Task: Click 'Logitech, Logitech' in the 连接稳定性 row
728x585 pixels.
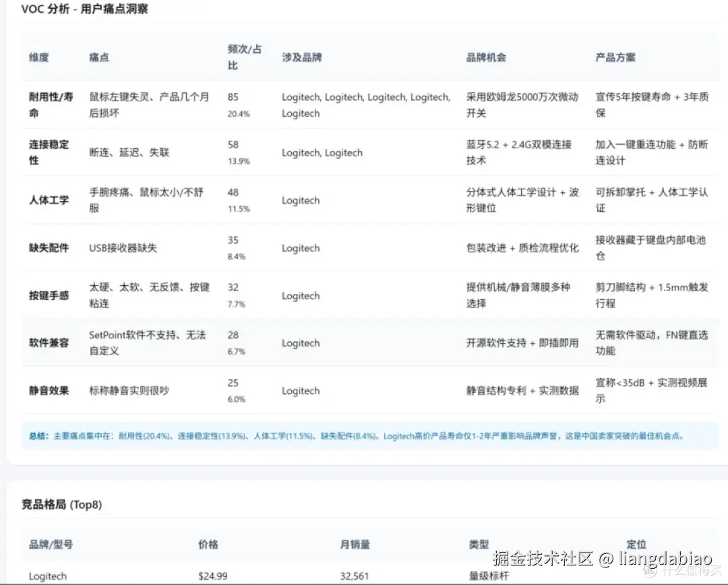Action: pyautogui.click(x=322, y=152)
